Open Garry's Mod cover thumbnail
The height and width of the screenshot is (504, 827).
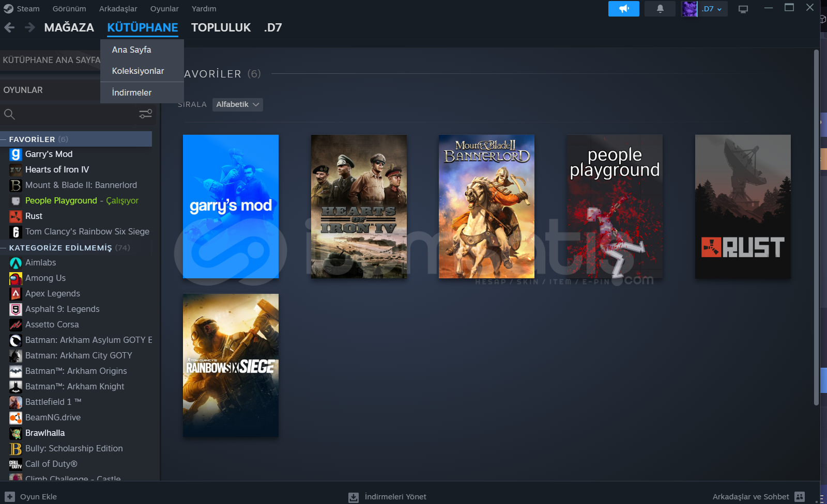click(x=231, y=207)
